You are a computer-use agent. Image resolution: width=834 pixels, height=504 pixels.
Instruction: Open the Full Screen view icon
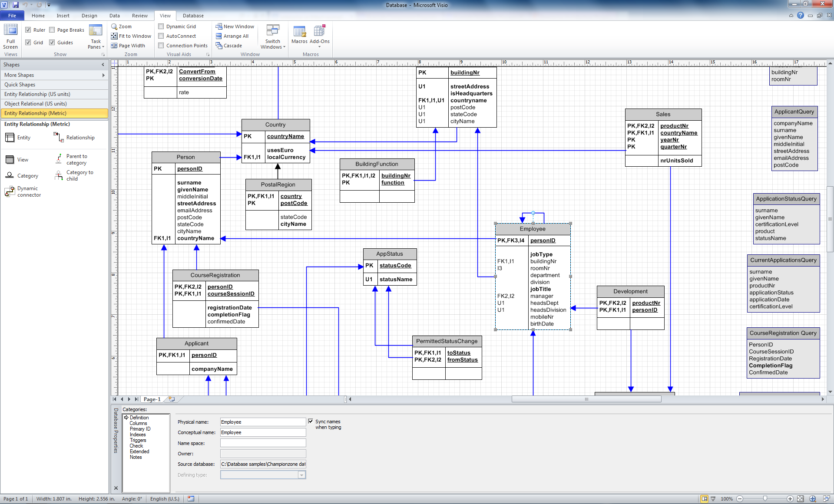pyautogui.click(x=10, y=37)
